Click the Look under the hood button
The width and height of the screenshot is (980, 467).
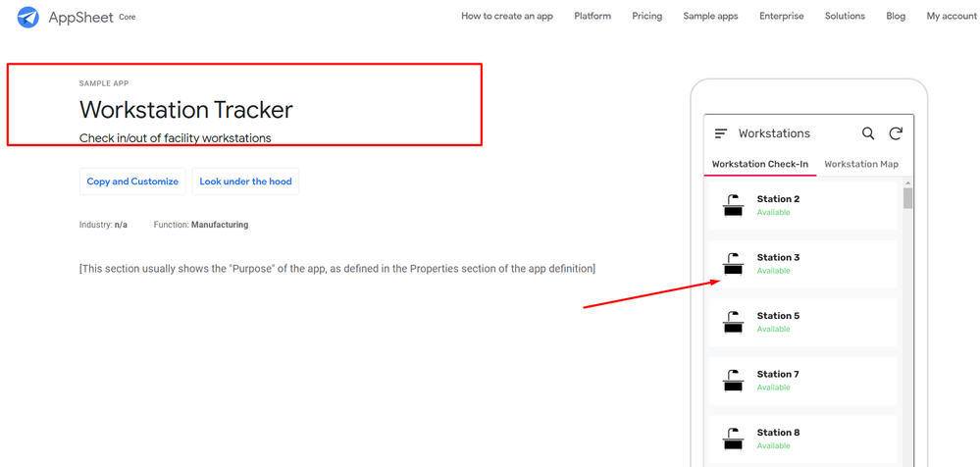tap(245, 182)
